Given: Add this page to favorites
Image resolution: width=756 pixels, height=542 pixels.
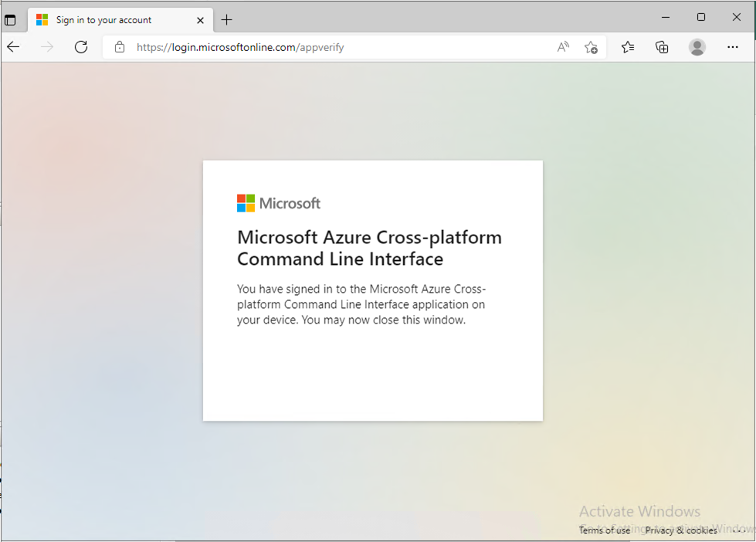Looking at the screenshot, I should [592, 47].
